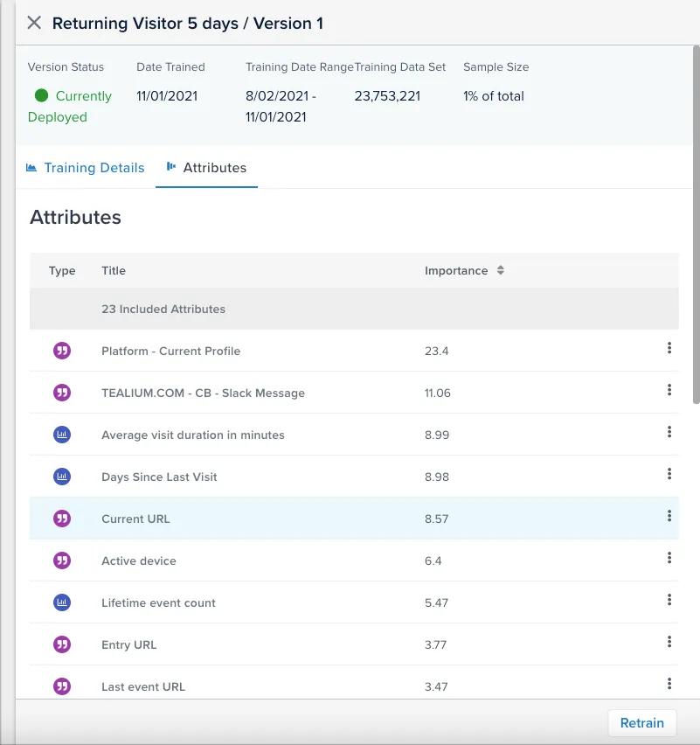This screenshot has height=745, width=700.
Task: Click the string type icon for Platform - Current Profile
Action: tap(62, 351)
